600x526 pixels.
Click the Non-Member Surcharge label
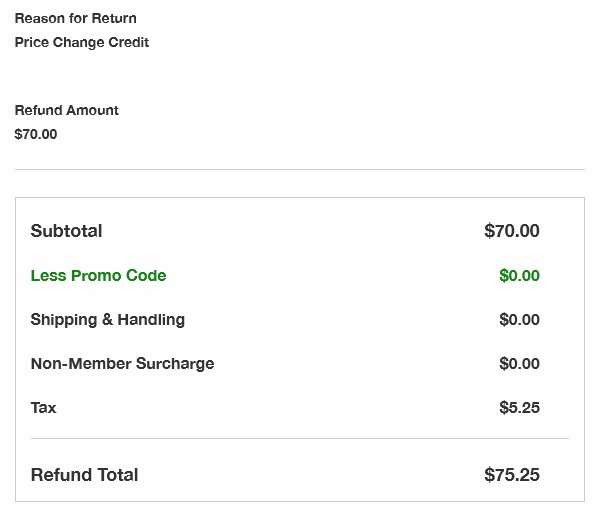pyautogui.click(x=122, y=364)
